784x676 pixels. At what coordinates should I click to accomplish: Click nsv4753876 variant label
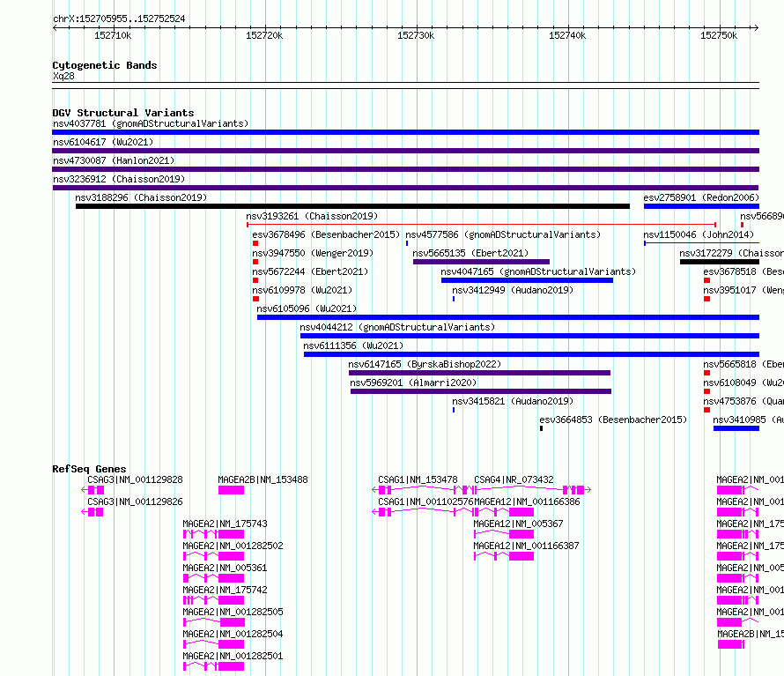click(743, 401)
